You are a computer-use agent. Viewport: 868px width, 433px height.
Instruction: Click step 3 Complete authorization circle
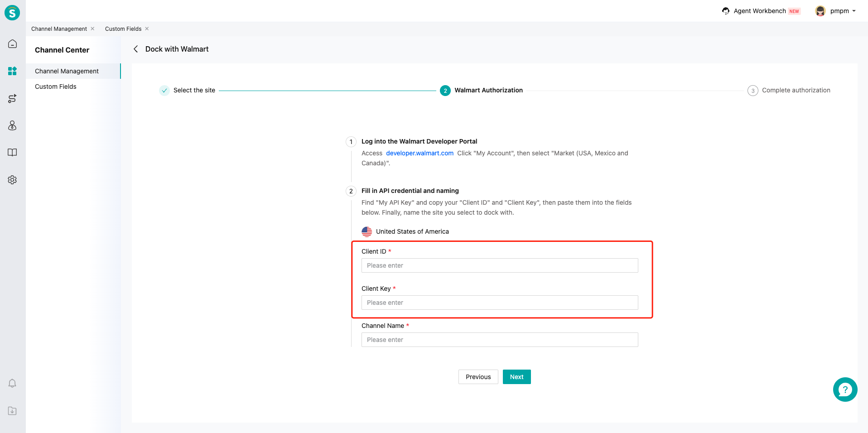click(x=753, y=91)
